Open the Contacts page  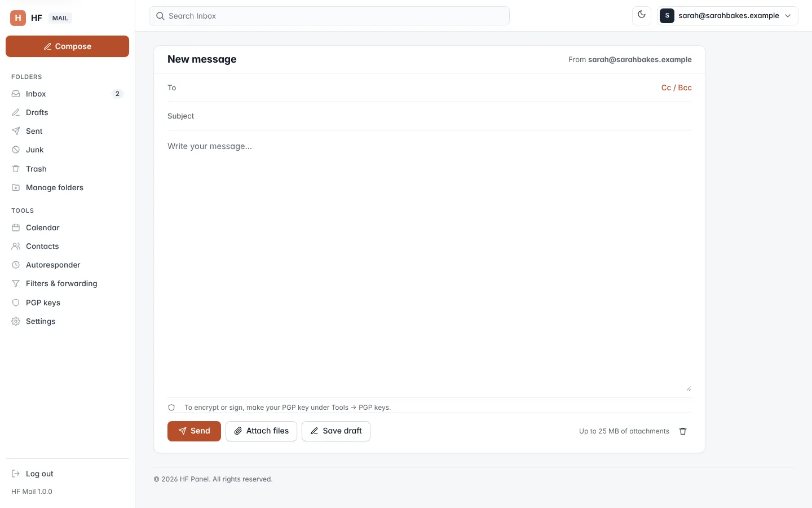tap(67, 246)
